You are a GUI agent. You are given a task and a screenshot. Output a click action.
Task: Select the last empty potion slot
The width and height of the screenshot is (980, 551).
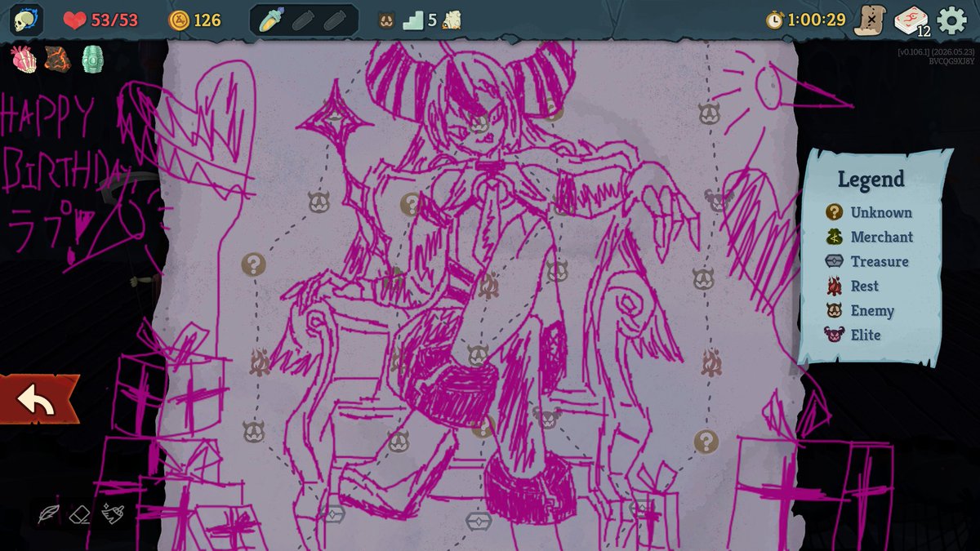333,20
